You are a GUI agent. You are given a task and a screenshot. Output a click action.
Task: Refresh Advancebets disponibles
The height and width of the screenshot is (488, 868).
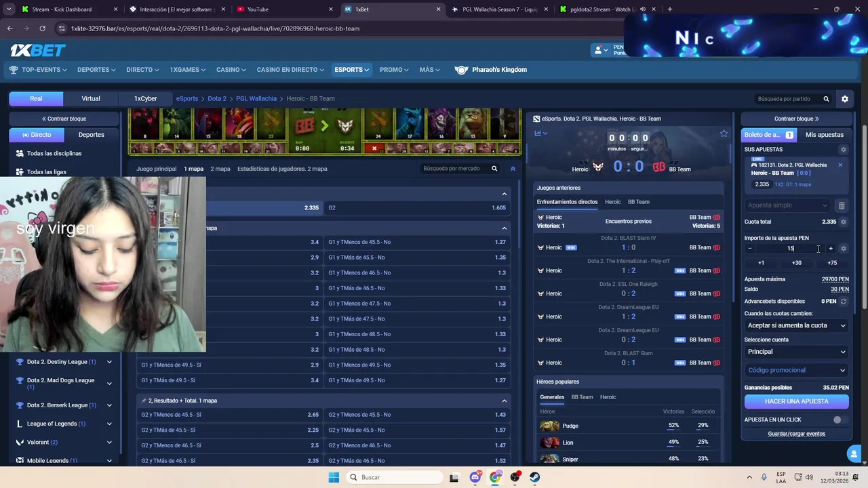pos(844,302)
